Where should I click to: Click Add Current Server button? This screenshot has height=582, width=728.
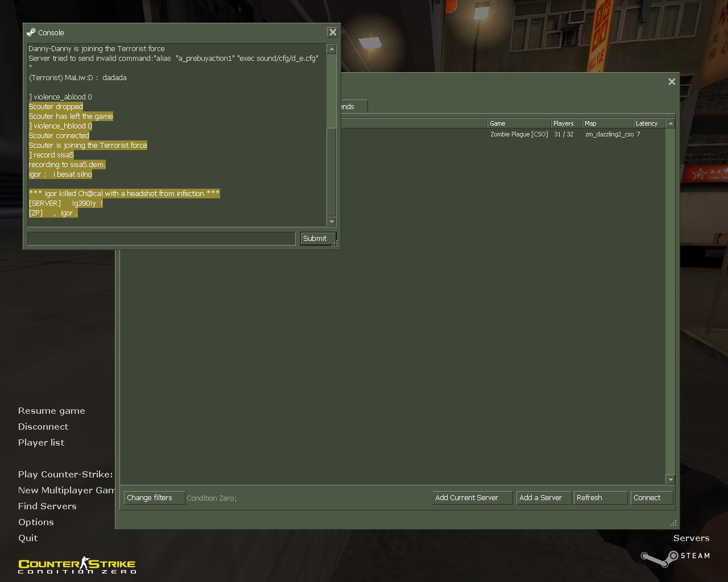tap(471, 498)
